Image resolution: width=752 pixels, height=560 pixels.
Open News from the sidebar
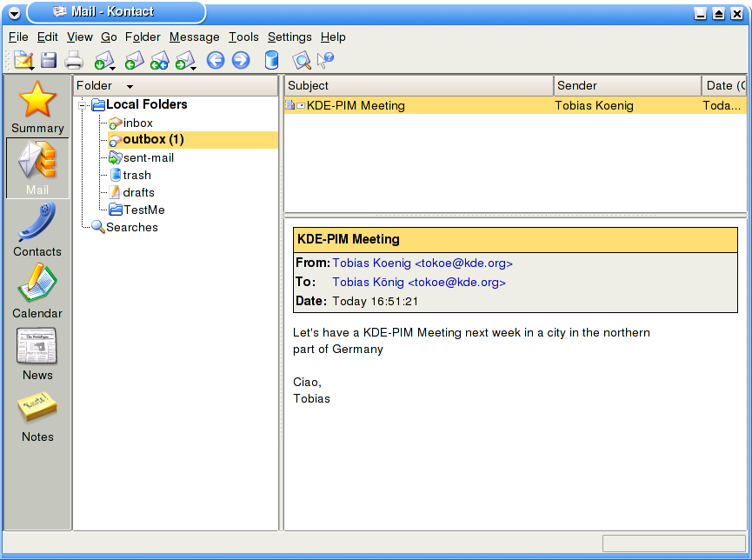point(37,354)
